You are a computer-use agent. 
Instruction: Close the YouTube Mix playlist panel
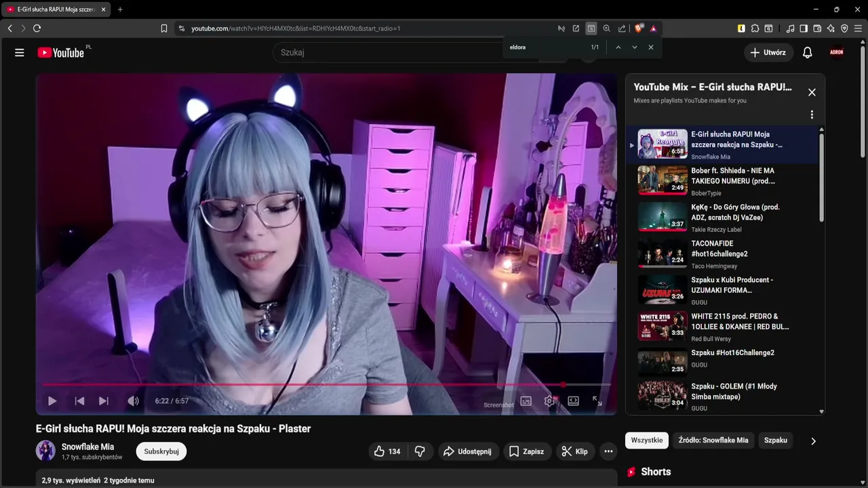click(x=812, y=92)
